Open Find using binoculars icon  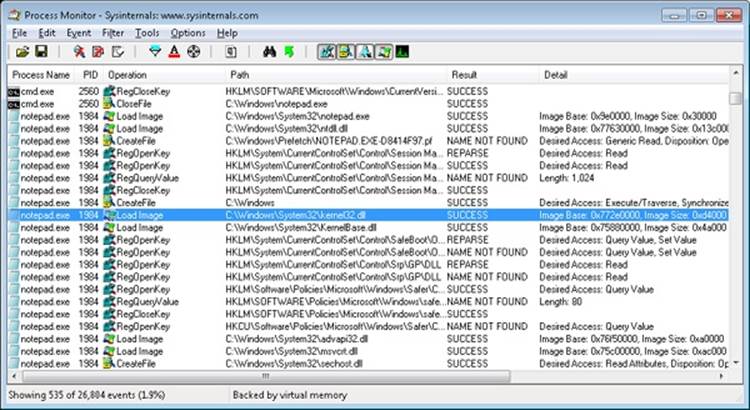pos(270,52)
